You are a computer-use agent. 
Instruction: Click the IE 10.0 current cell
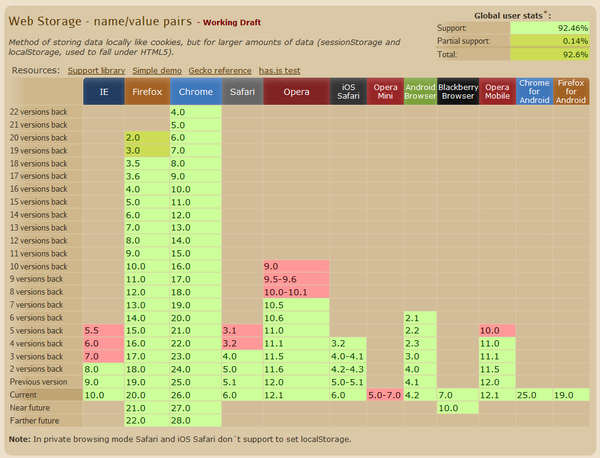tap(104, 395)
